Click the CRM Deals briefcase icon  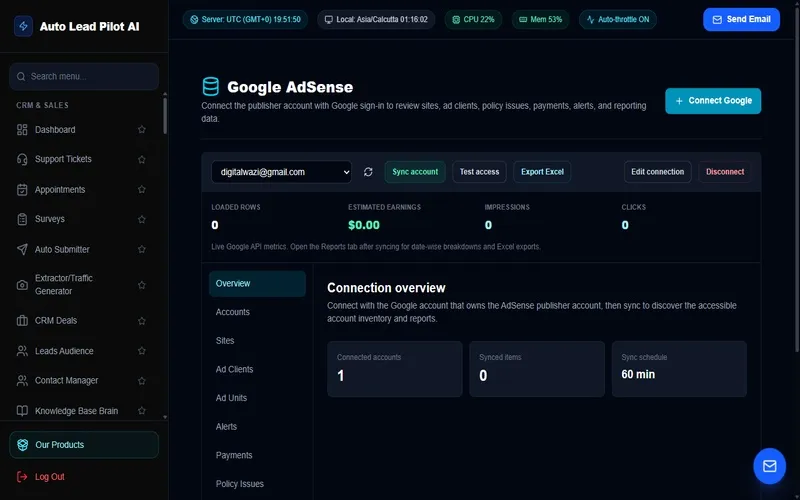(22, 320)
